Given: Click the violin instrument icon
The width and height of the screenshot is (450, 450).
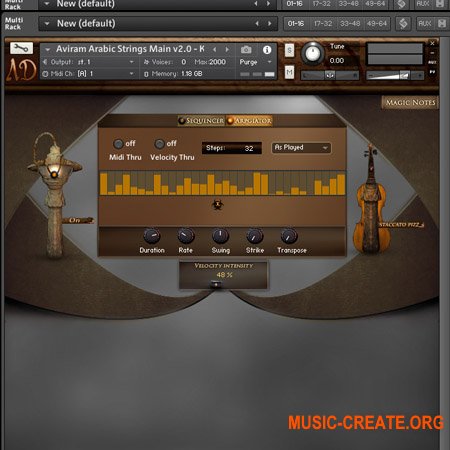Looking at the screenshot, I should tap(371, 199).
